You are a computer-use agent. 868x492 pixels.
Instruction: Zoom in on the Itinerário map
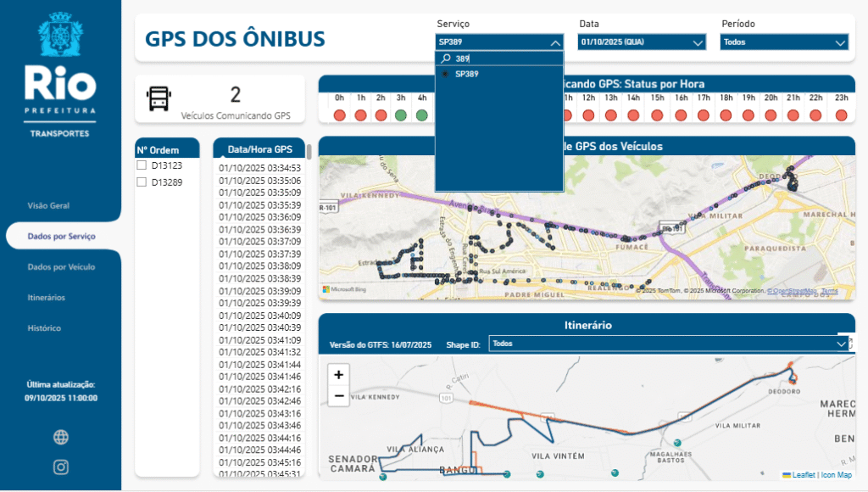(339, 375)
